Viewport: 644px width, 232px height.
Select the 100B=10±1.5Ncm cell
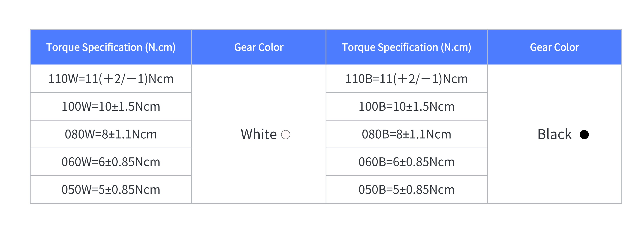406,107
